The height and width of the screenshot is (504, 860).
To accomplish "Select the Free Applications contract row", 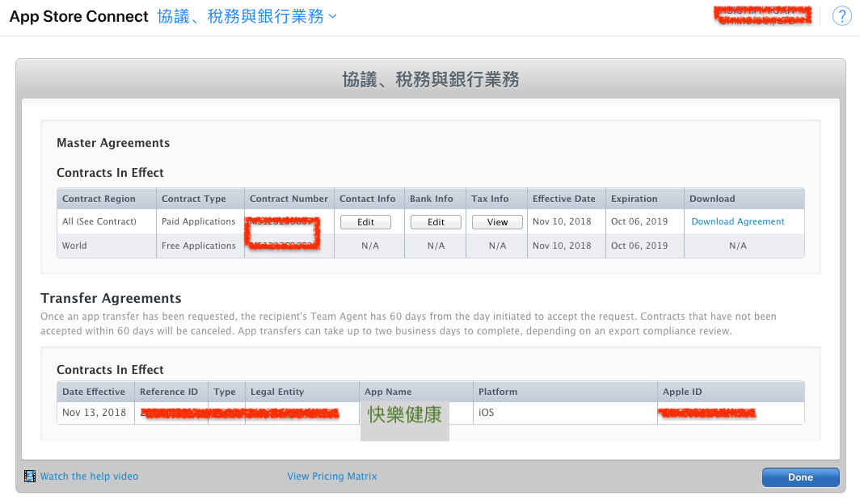I will (x=198, y=246).
